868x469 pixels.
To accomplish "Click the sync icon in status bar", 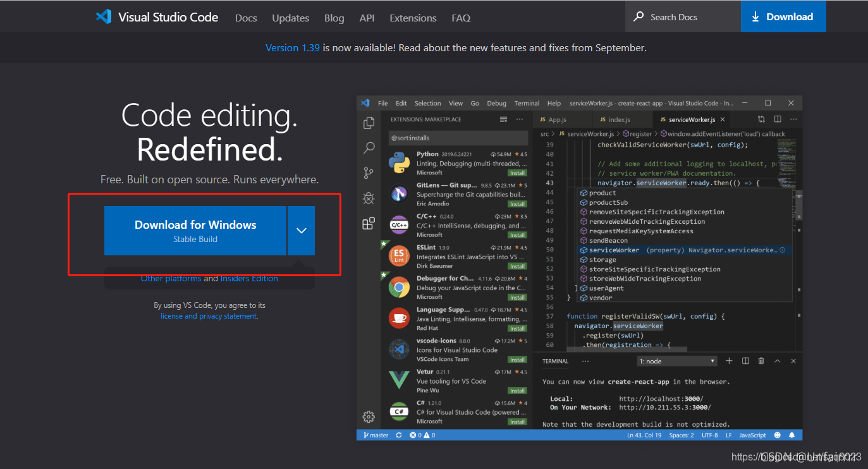I will click(x=399, y=435).
